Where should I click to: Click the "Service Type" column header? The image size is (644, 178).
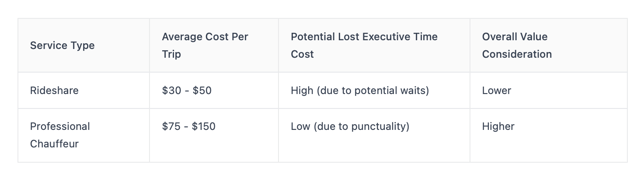[x=62, y=45]
